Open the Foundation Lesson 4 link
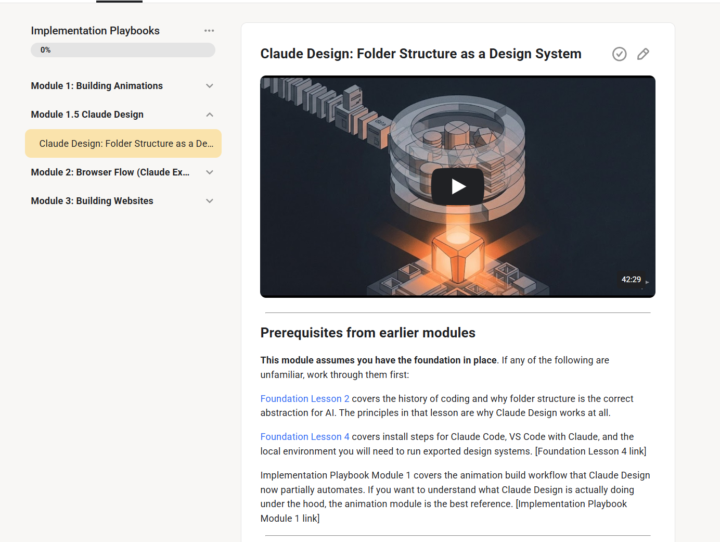Viewport: 720px width, 542px height. (304, 436)
